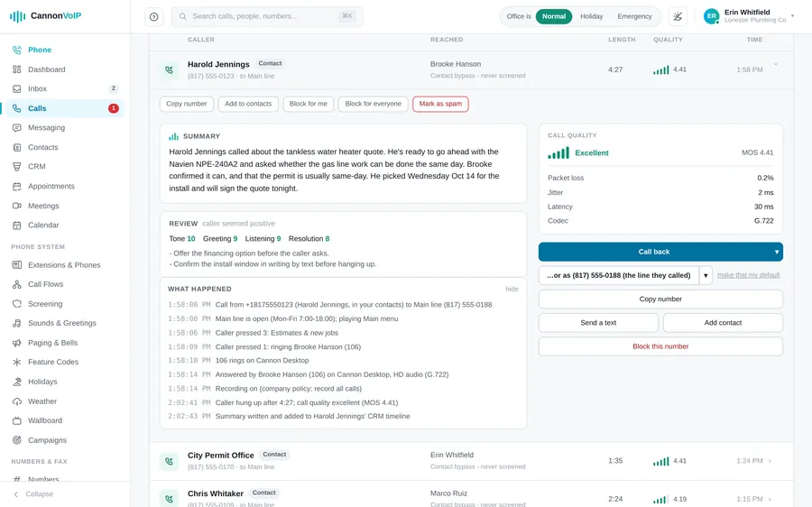The height and width of the screenshot is (507, 812).
Task: Click Add contact button
Action: click(723, 323)
